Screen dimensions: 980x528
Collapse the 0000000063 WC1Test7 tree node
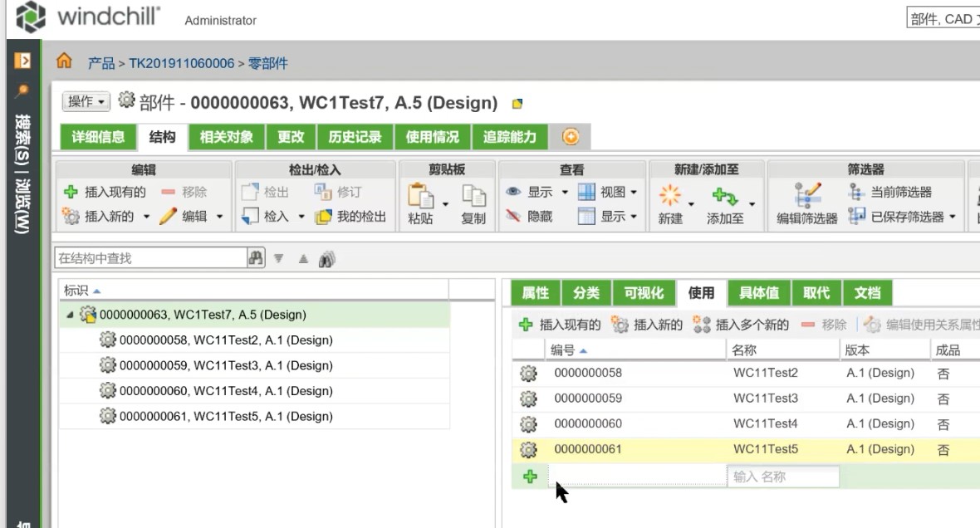coord(70,315)
